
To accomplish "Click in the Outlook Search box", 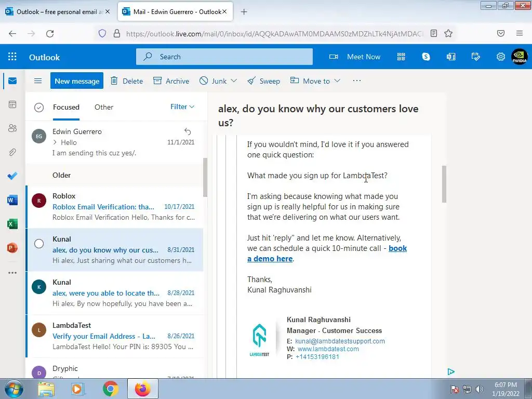I will point(224,57).
